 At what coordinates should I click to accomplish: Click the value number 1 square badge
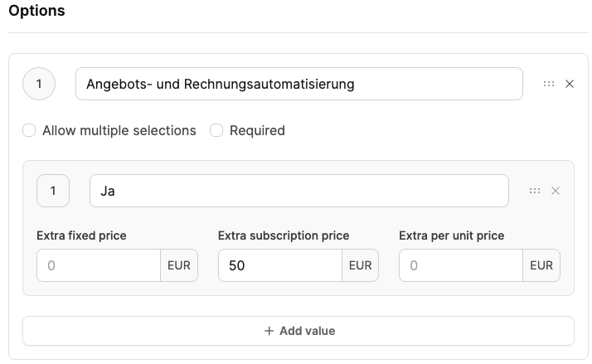(53, 191)
